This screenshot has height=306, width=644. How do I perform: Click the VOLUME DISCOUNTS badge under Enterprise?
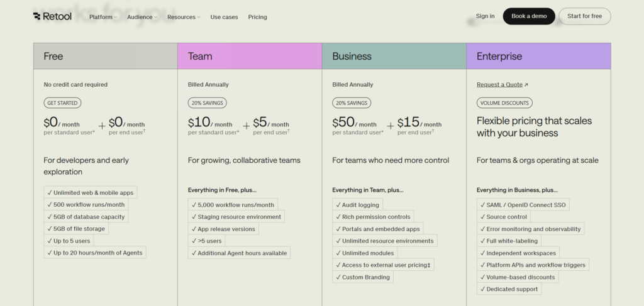pyautogui.click(x=504, y=102)
